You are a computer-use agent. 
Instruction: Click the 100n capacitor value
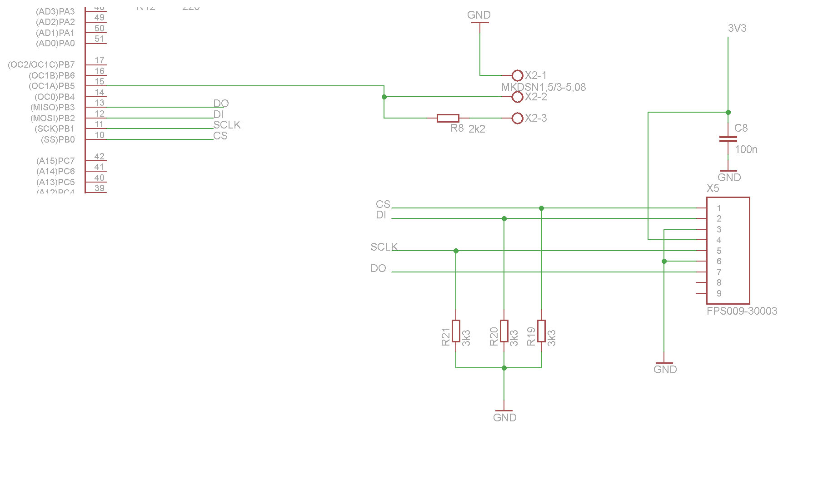coord(746,149)
